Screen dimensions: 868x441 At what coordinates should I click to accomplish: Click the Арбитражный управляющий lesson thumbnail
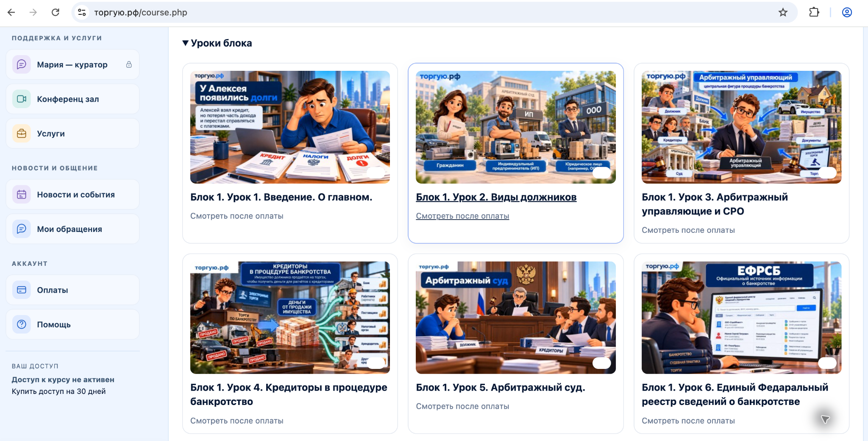click(x=741, y=127)
